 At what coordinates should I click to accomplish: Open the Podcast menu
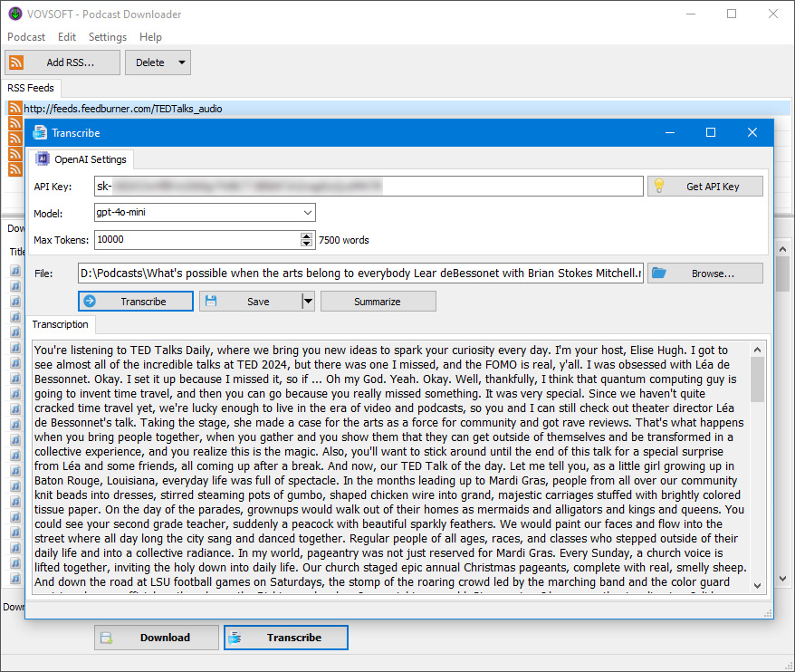[x=26, y=37]
